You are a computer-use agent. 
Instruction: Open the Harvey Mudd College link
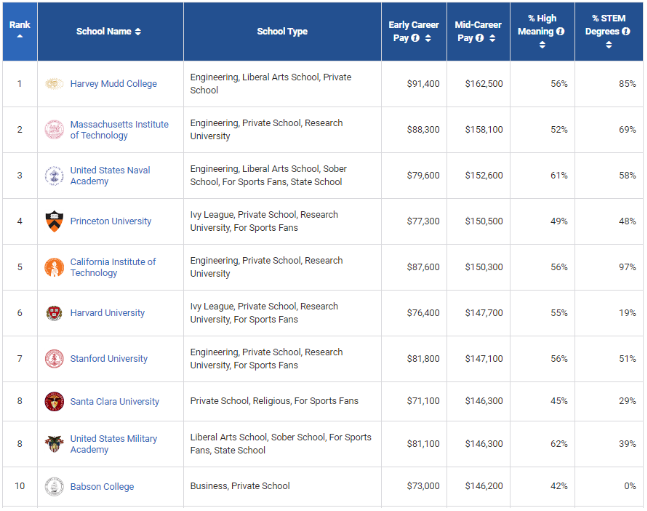(113, 84)
